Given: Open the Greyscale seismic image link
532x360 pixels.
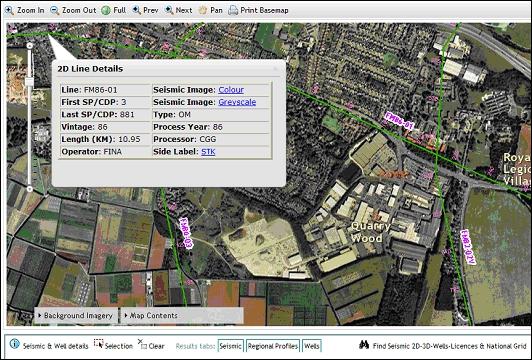Looking at the screenshot, I should [x=237, y=102].
